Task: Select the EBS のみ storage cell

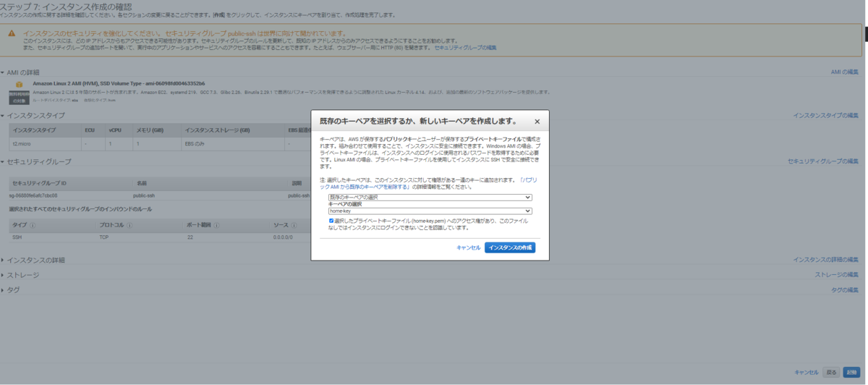Action: coord(233,143)
